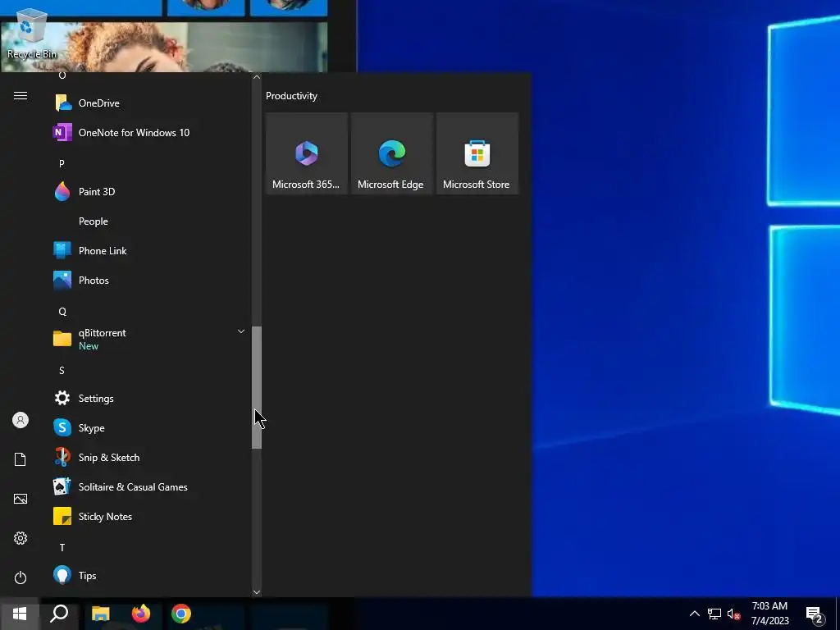The height and width of the screenshot is (630, 840).
Task: Click the muted volume icon in tray
Action: pyautogui.click(x=733, y=614)
